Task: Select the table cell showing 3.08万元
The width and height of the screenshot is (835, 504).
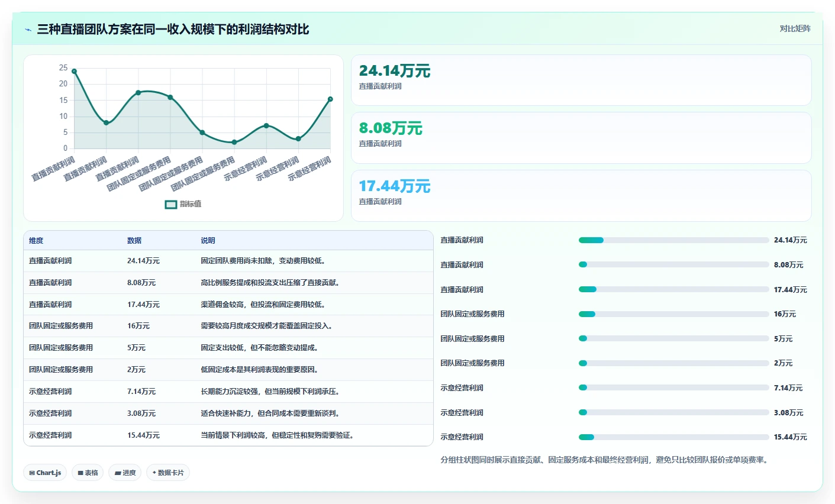Action: tap(141, 413)
